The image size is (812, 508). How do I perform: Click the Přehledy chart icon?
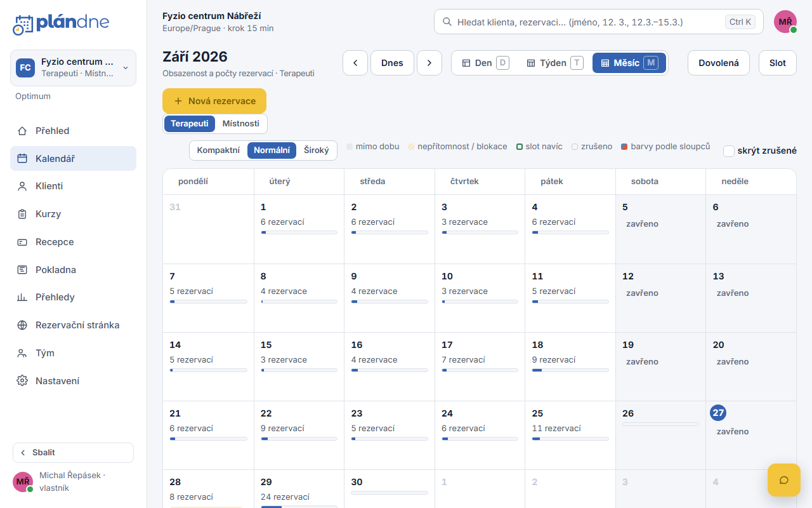tap(22, 297)
